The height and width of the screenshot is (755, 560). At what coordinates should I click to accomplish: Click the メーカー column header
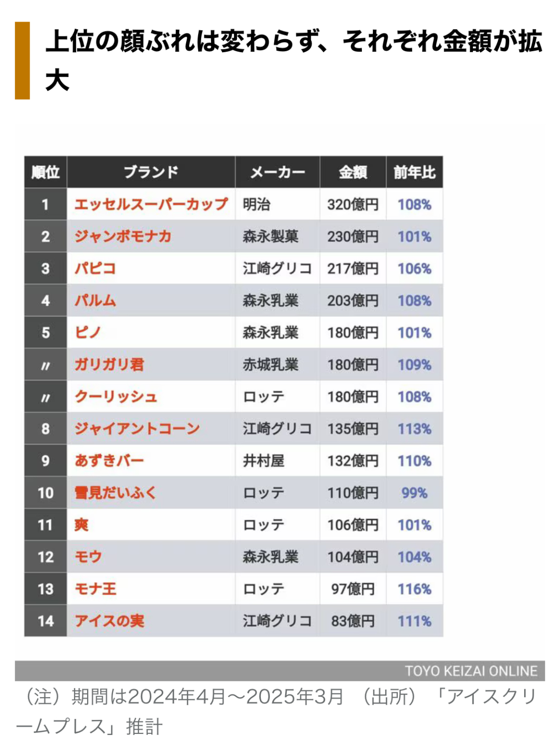(278, 172)
